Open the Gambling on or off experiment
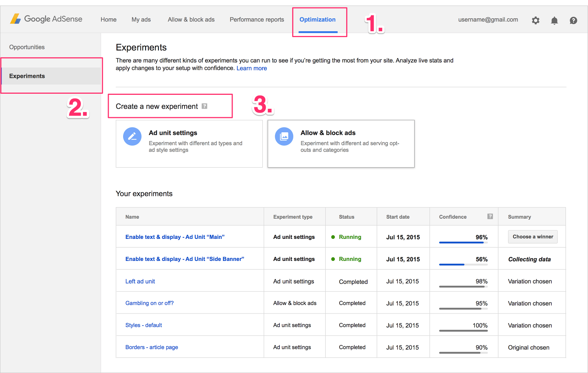588x373 pixels. click(149, 303)
